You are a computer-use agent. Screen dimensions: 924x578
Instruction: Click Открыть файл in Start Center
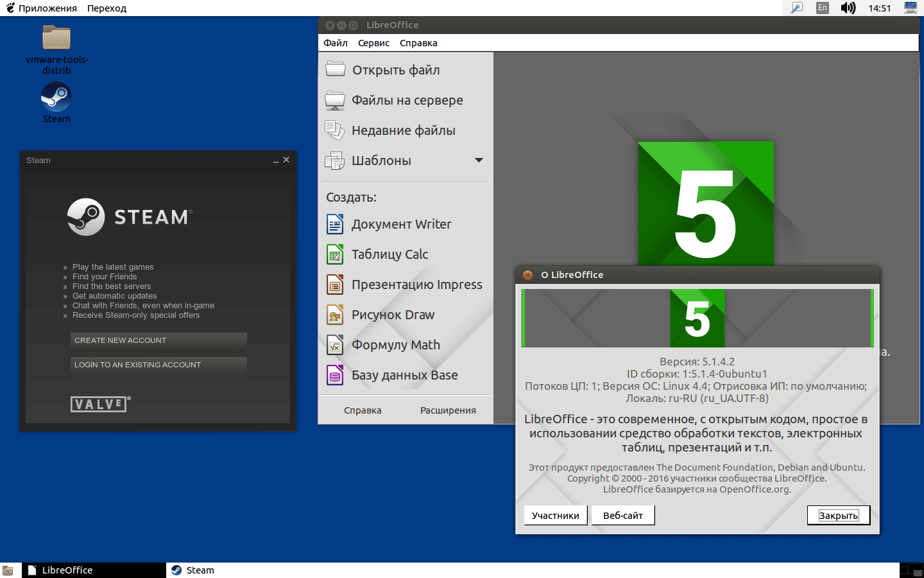tap(396, 70)
